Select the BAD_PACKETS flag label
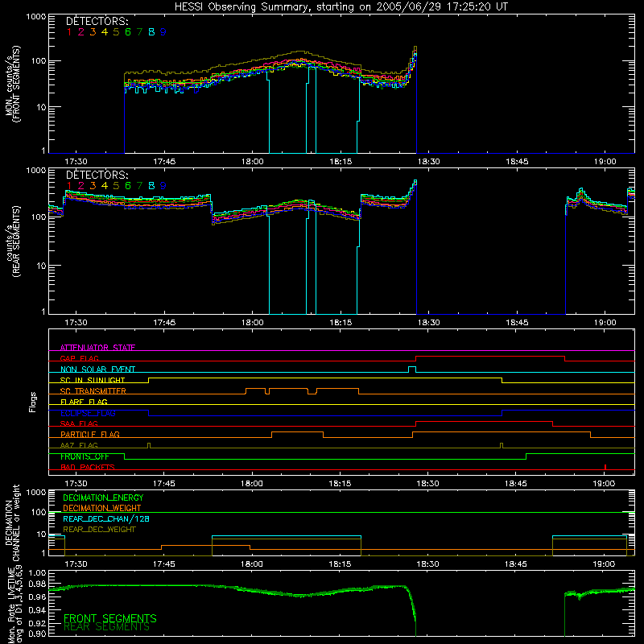Viewport: 644px width, 644px height. [x=88, y=467]
